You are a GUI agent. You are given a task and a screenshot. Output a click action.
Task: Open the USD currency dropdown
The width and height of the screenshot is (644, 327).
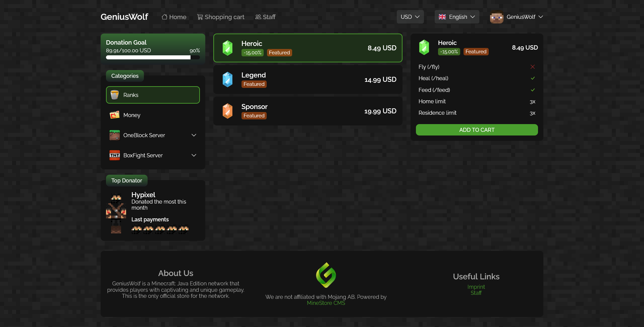[410, 17]
